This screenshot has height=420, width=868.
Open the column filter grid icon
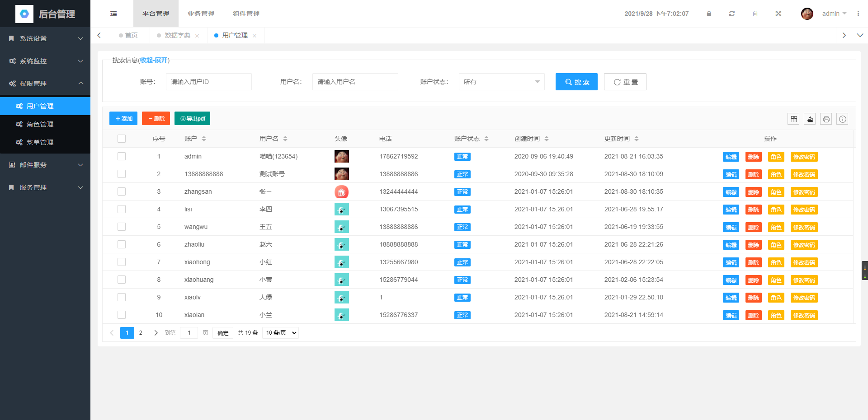(793, 119)
